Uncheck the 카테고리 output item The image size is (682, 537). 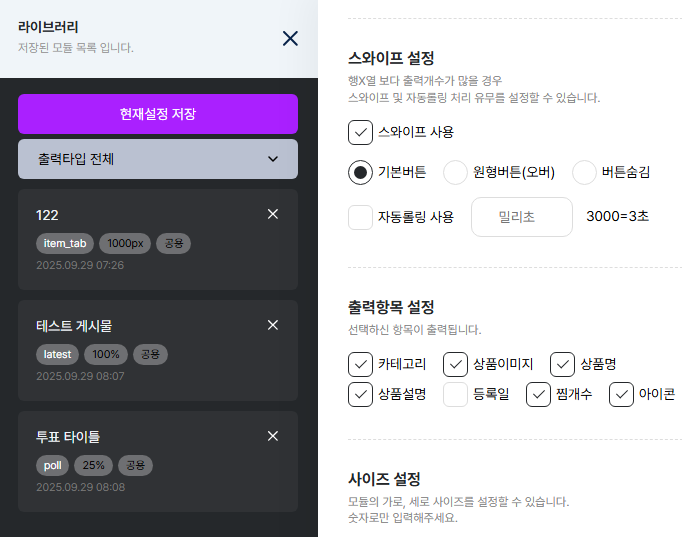361,364
